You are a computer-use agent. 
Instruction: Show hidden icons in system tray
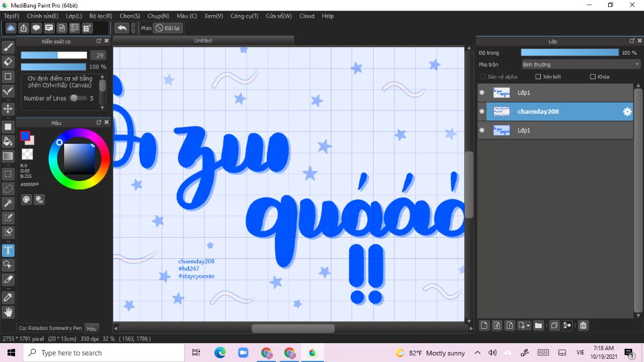click(477, 353)
